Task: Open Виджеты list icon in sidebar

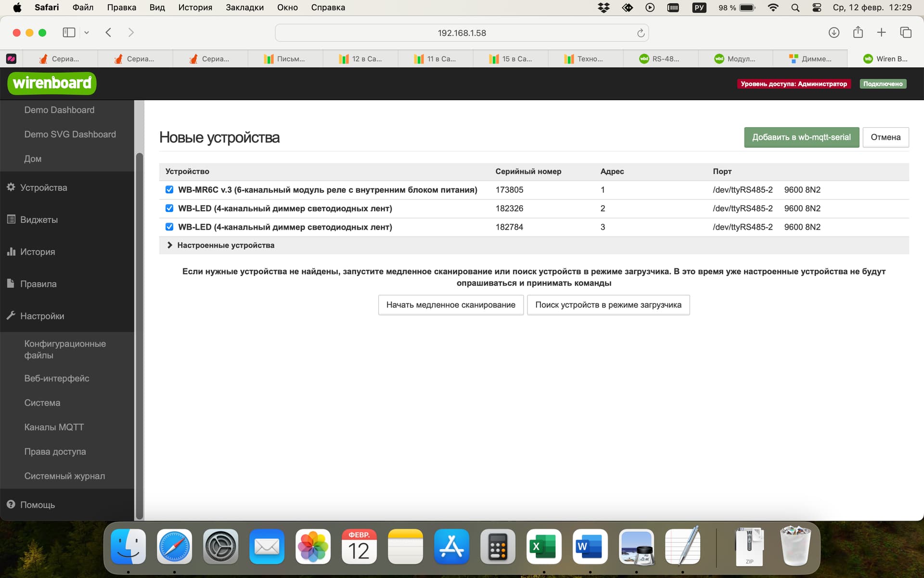Action: 11,219
